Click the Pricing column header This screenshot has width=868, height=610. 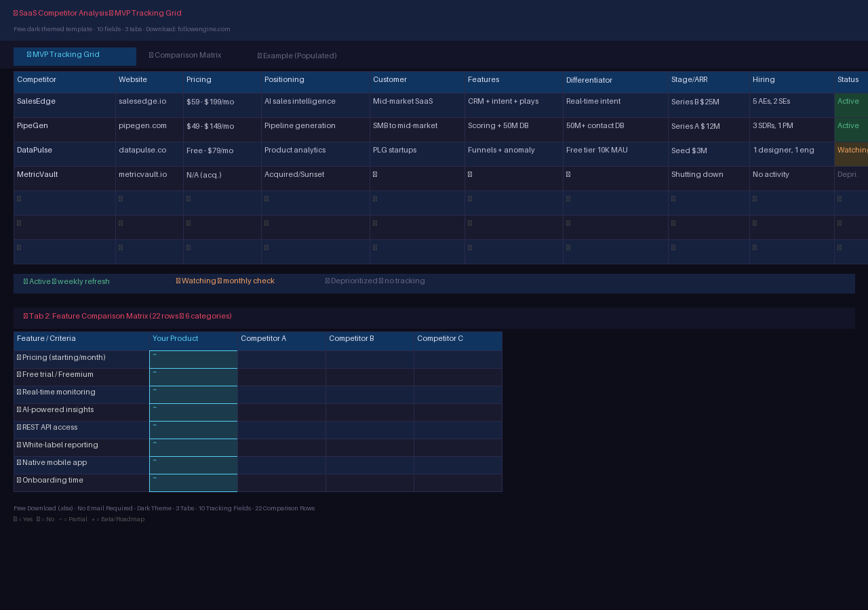tap(222, 82)
